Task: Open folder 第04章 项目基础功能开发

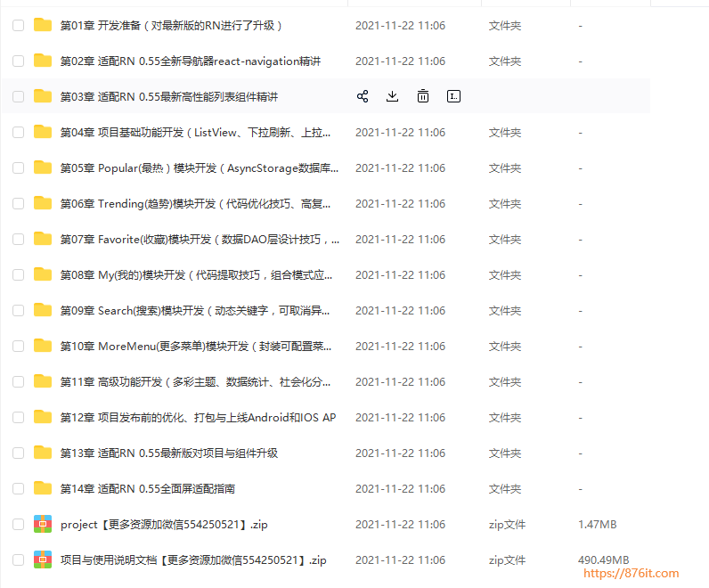Action: click(195, 133)
